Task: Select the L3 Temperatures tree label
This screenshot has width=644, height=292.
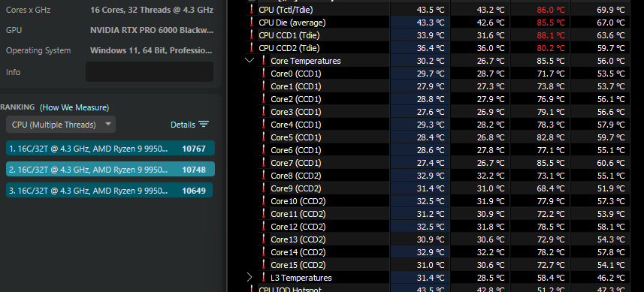Action: 301,278
